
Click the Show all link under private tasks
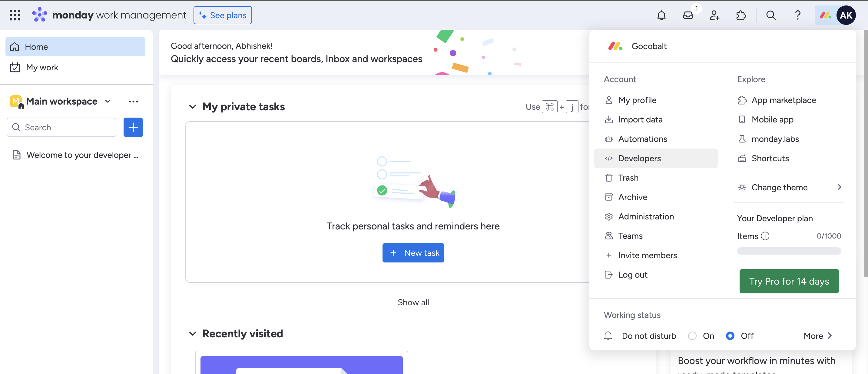pyautogui.click(x=413, y=302)
